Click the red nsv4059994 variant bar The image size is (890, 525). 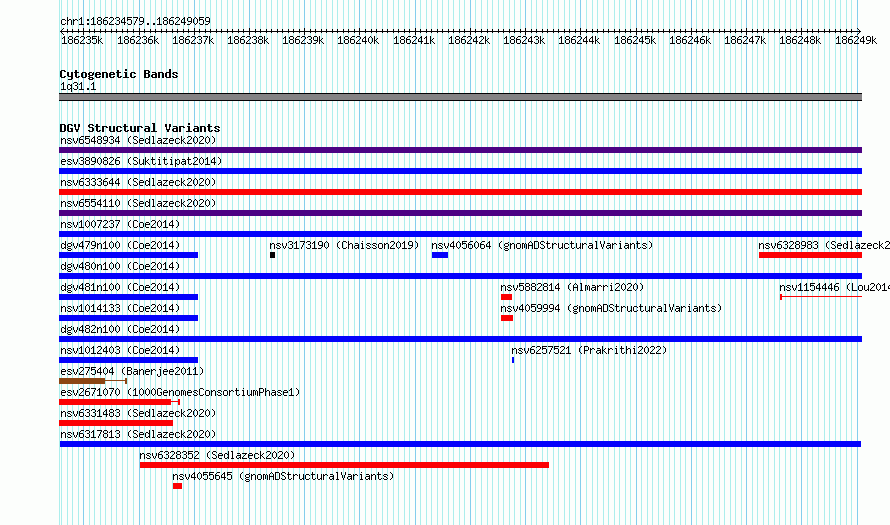pyautogui.click(x=507, y=318)
